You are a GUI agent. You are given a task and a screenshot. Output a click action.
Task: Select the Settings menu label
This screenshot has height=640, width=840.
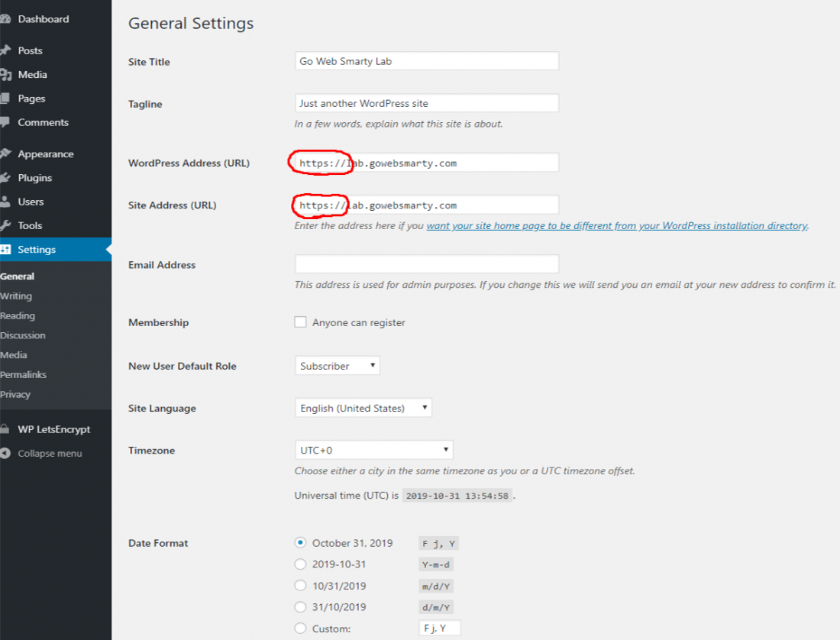tap(37, 250)
